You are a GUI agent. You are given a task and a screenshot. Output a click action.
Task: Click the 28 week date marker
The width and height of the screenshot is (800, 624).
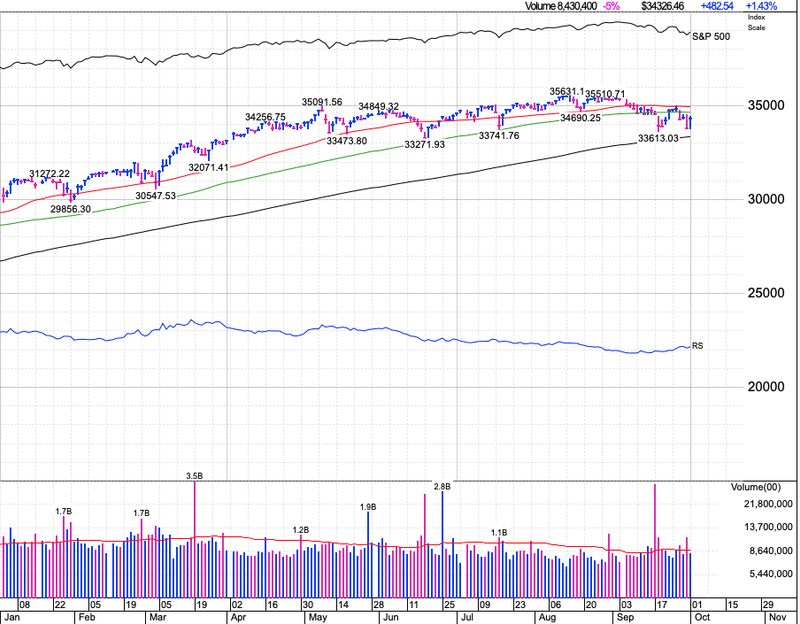pyautogui.click(x=379, y=605)
